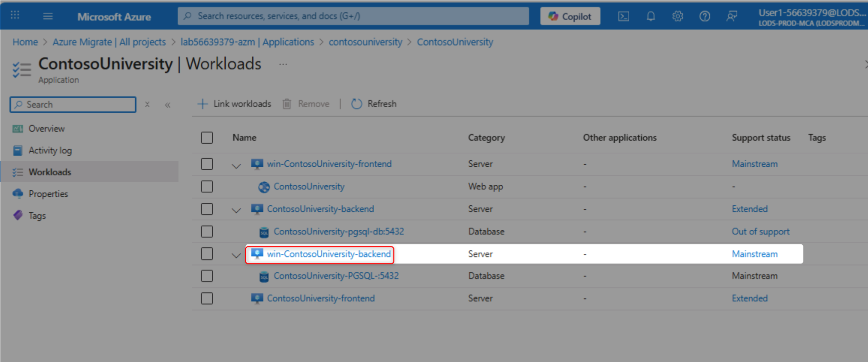868x362 pixels.
Task: Open ContosoUniversity web app link
Action: click(x=309, y=186)
